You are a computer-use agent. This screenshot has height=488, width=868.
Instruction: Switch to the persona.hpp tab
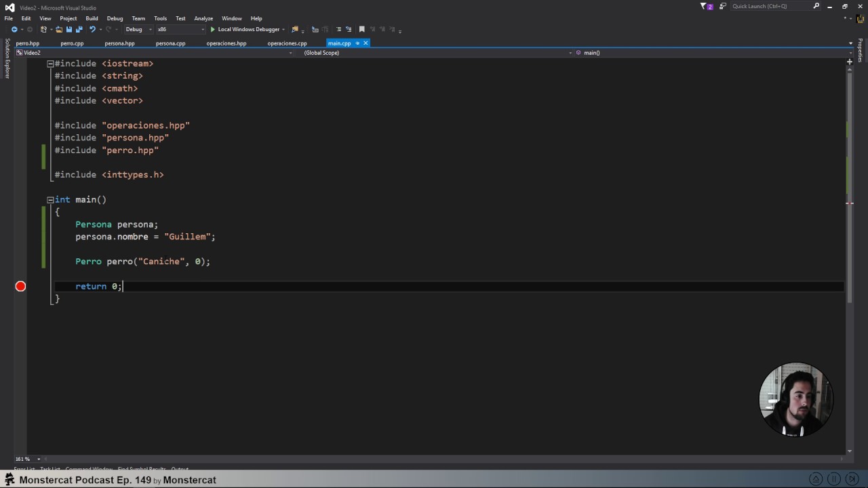120,43
